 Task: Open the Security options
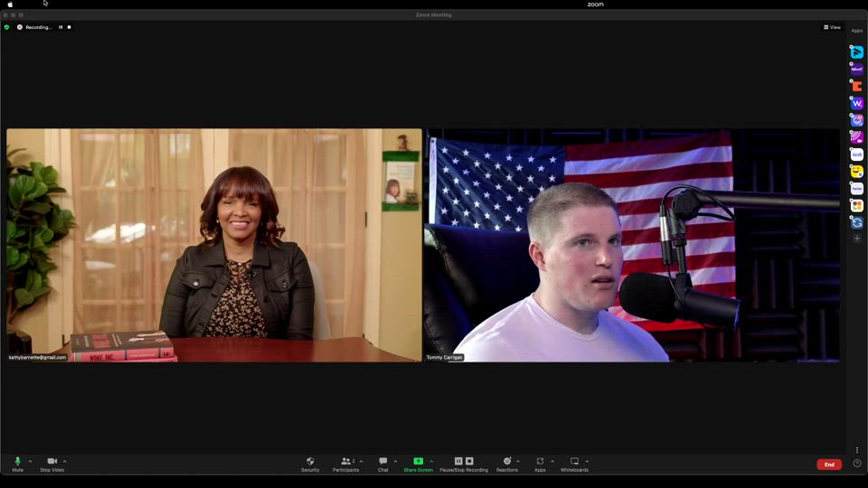[310, 464]
